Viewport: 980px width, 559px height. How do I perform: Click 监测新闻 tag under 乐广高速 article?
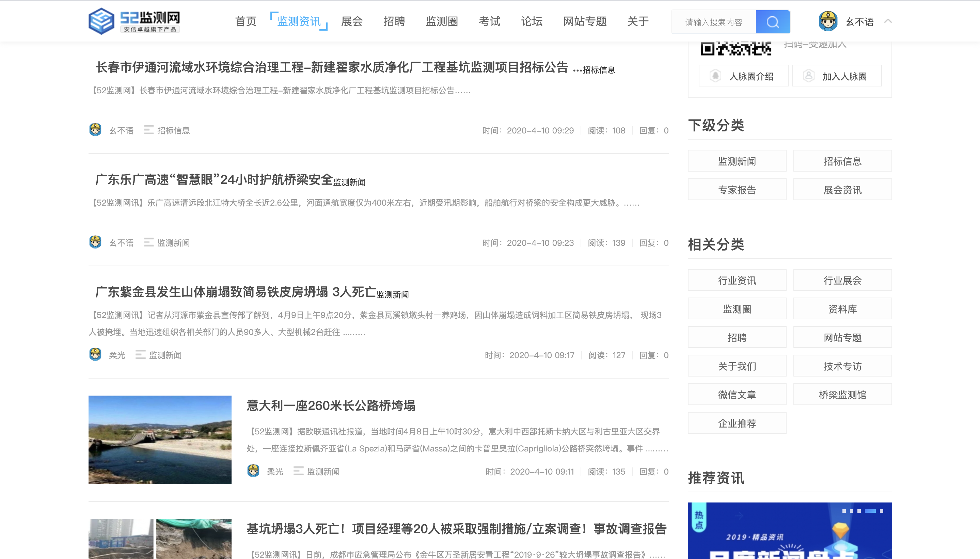(174, 243)
